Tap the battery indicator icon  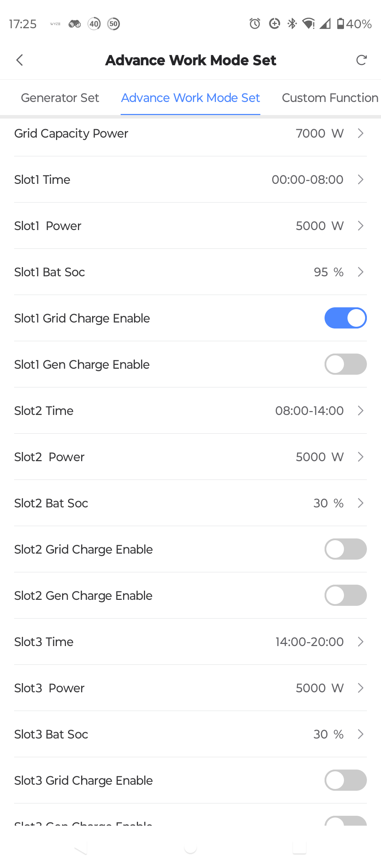point(340,24)
